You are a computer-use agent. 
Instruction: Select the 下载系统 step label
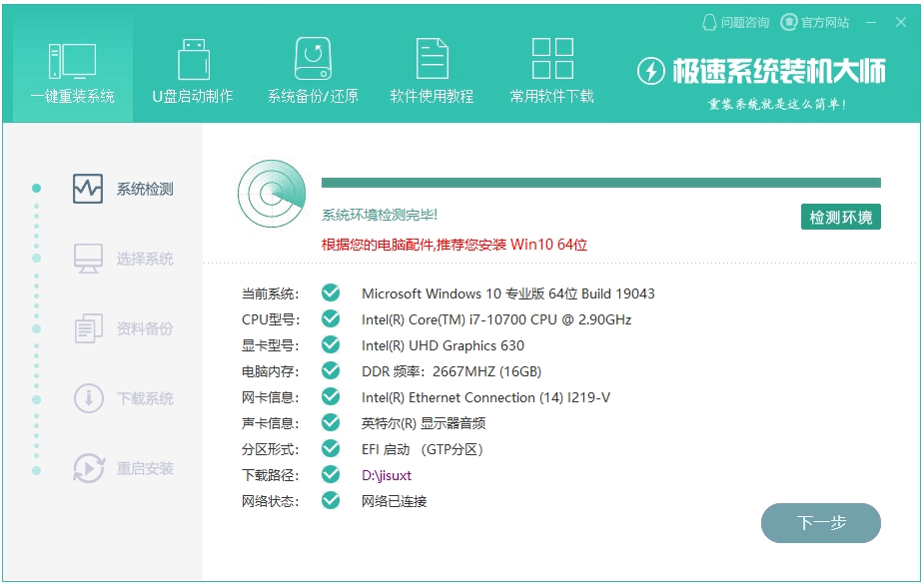(145, 398)
